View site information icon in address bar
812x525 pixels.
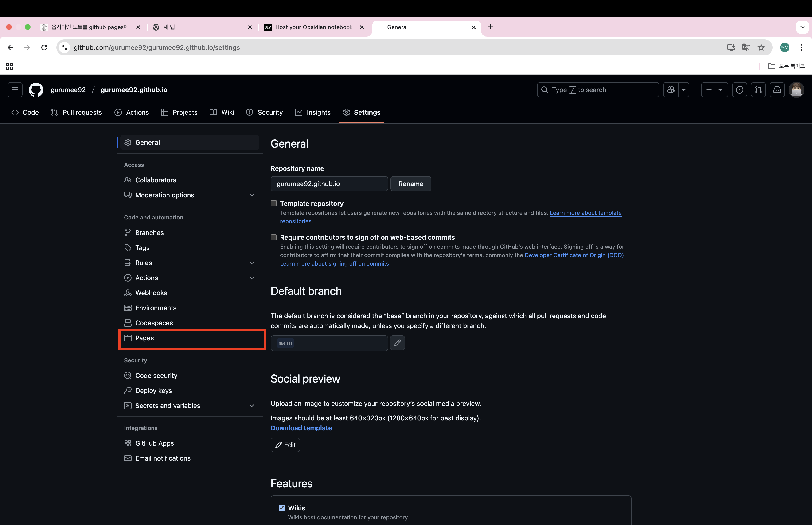point(64,47)
